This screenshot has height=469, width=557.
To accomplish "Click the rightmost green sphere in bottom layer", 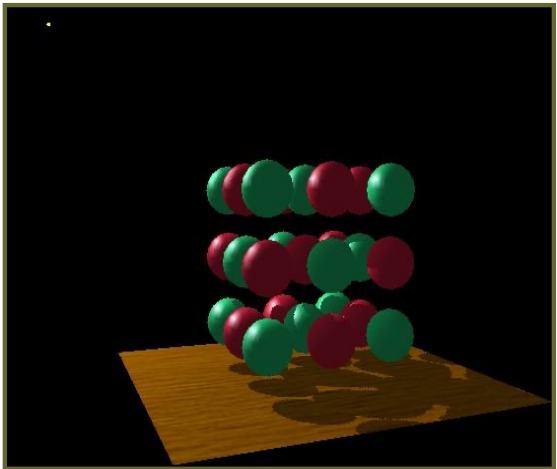I will pyautogui.click(x=390, y=335).
